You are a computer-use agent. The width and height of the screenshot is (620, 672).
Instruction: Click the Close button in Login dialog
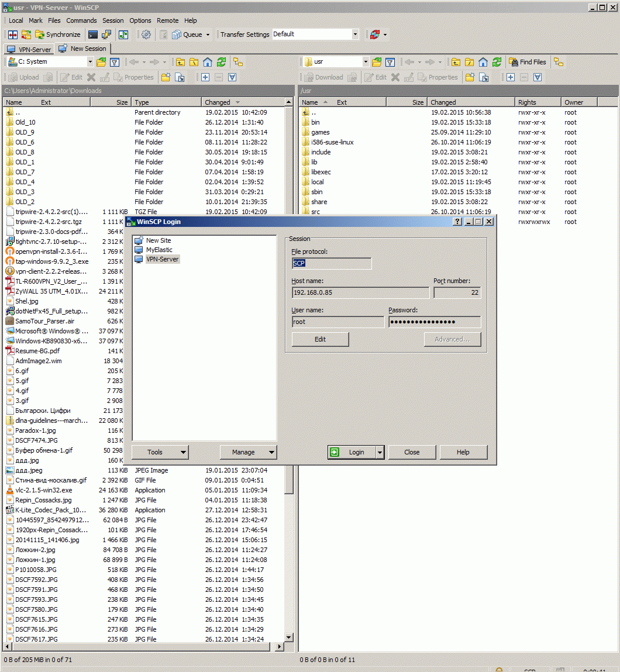pos(412,452)
